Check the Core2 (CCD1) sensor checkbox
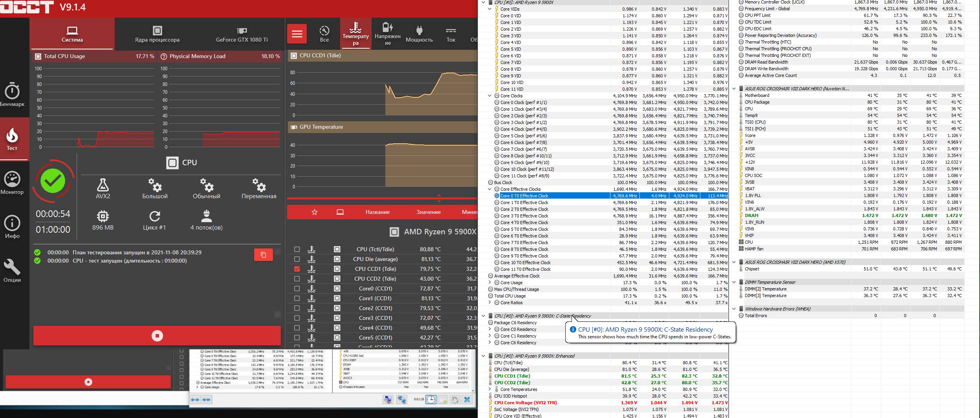The height and width of the screenshot is (418, 980). pos(297,308)
